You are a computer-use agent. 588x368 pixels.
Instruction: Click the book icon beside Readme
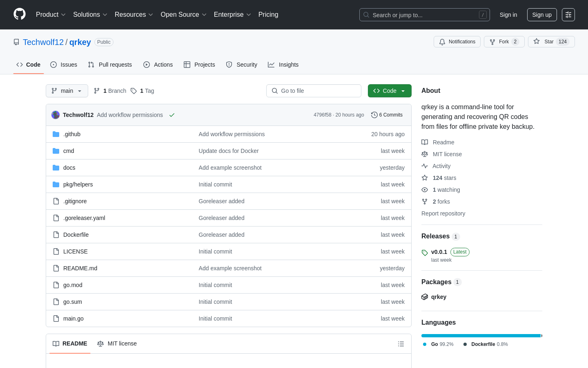(x=425, y=142)
